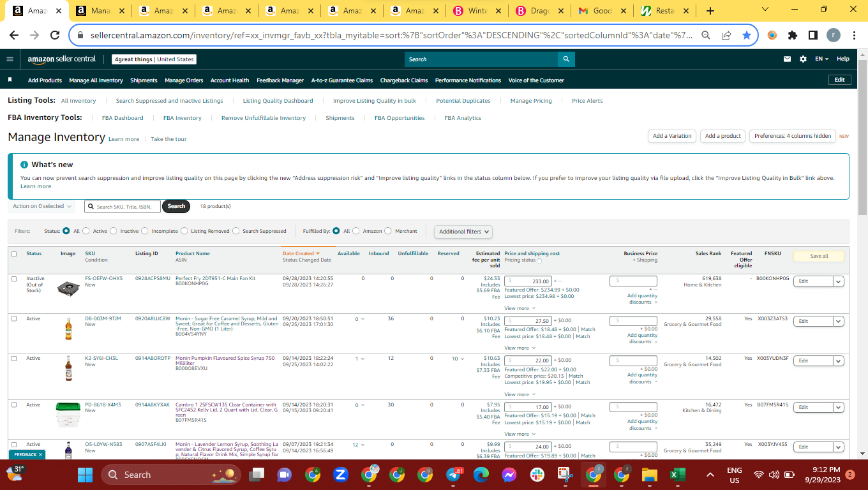
Task: Click the zoom magnifier icon in address bar
Action: coord(706,36)
